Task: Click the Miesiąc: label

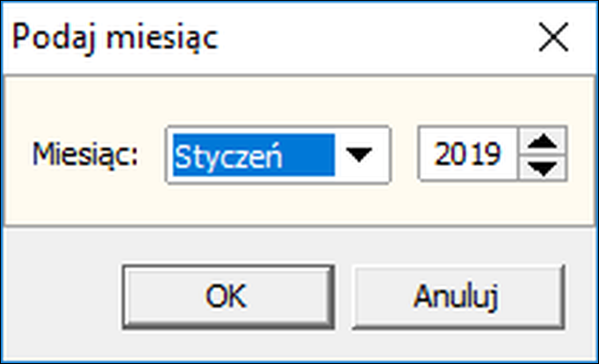Action: [86, 156]
